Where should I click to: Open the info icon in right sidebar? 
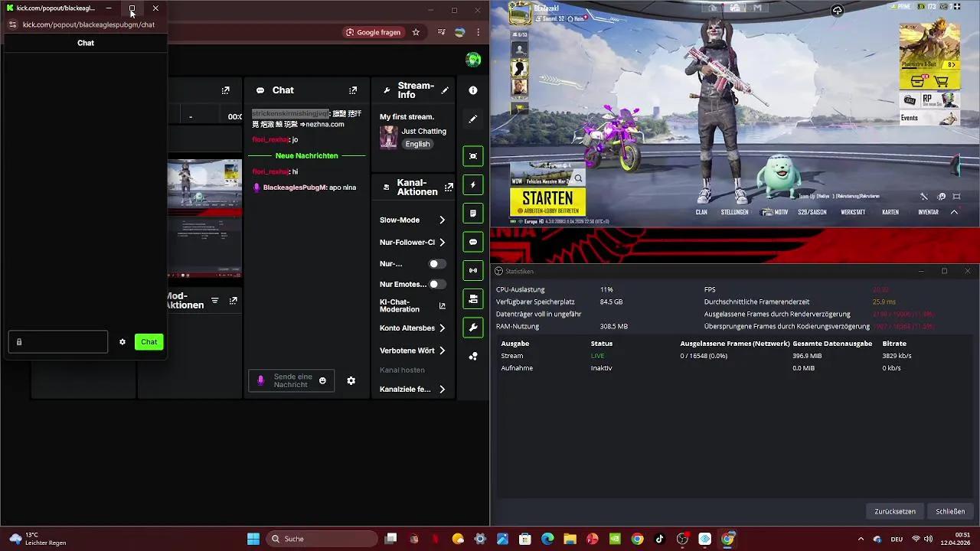473,90
